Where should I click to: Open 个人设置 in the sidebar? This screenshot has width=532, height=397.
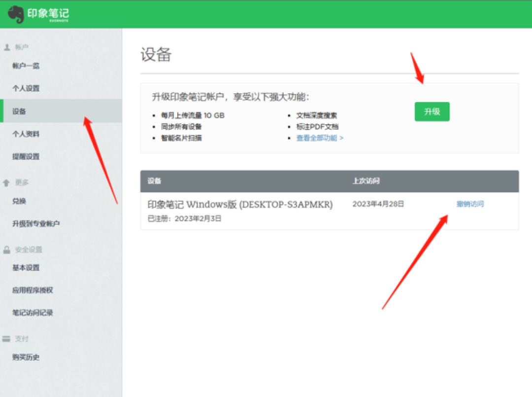point(26,88)
